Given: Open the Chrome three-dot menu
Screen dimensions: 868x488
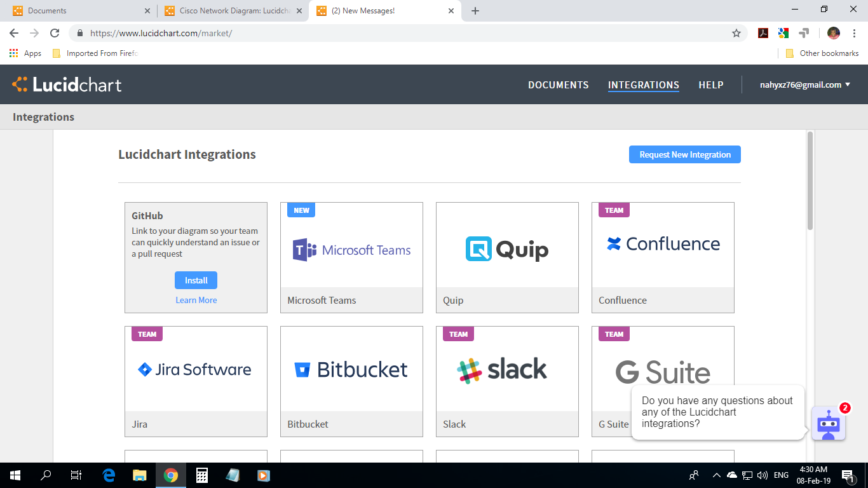Looking at the screenshot, I should (x=854, y=33).
